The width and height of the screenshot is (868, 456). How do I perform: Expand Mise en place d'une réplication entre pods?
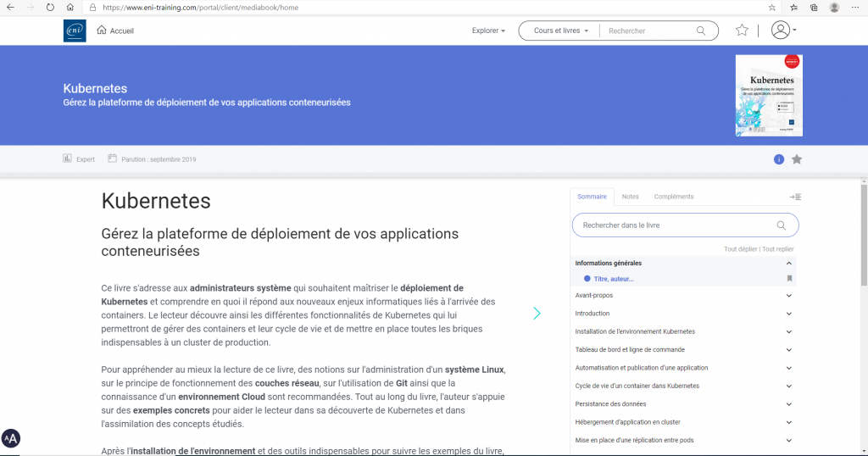pyautogui.click(x=789, y=441)
